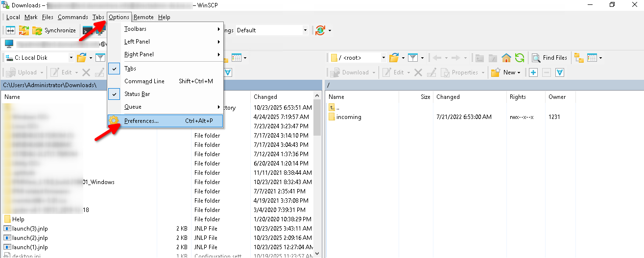Select the incoming remote folder
The image size is (644, 258).
point(349,117)
